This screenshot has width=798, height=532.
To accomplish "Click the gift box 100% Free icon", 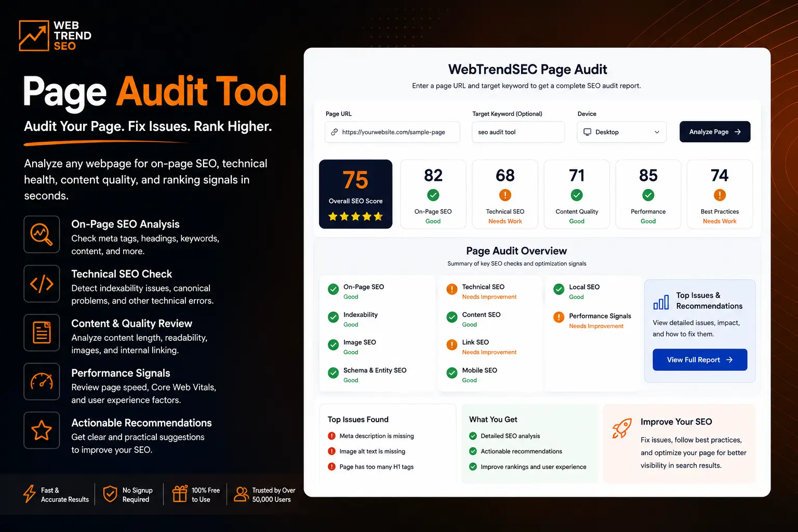I will coord(180,494).
